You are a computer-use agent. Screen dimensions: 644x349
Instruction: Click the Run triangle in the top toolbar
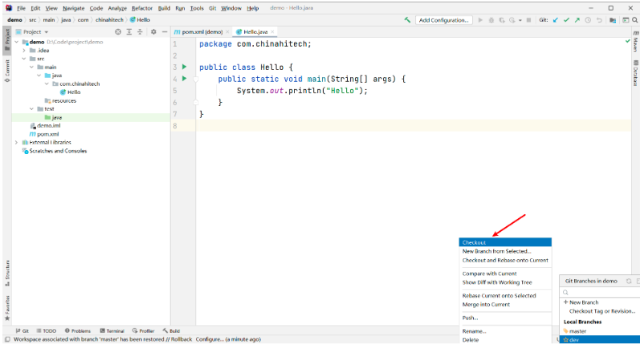(480, 20)
